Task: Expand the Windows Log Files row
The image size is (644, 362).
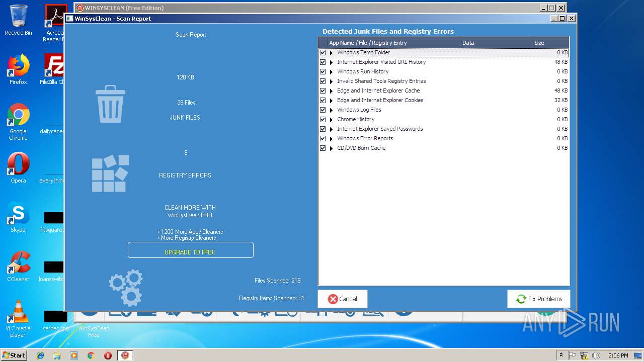Action: coord(331,110)
